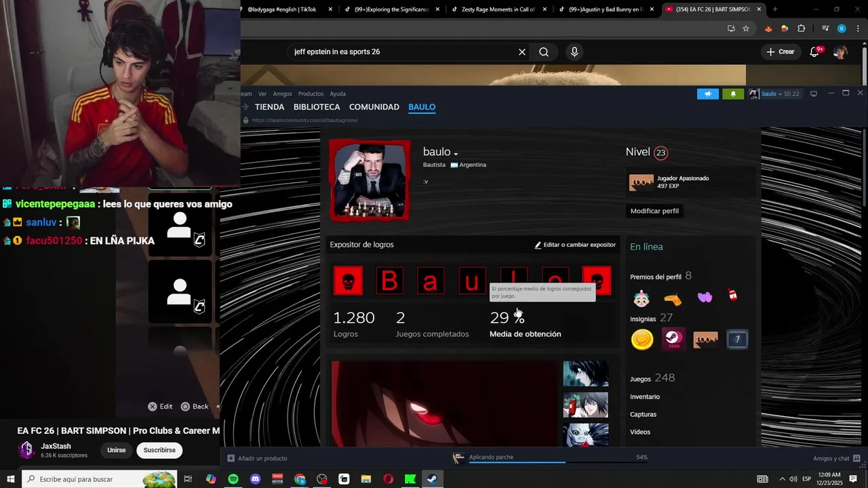Click YouTube search input field
The image size is (868, 488).
[403, 52]
